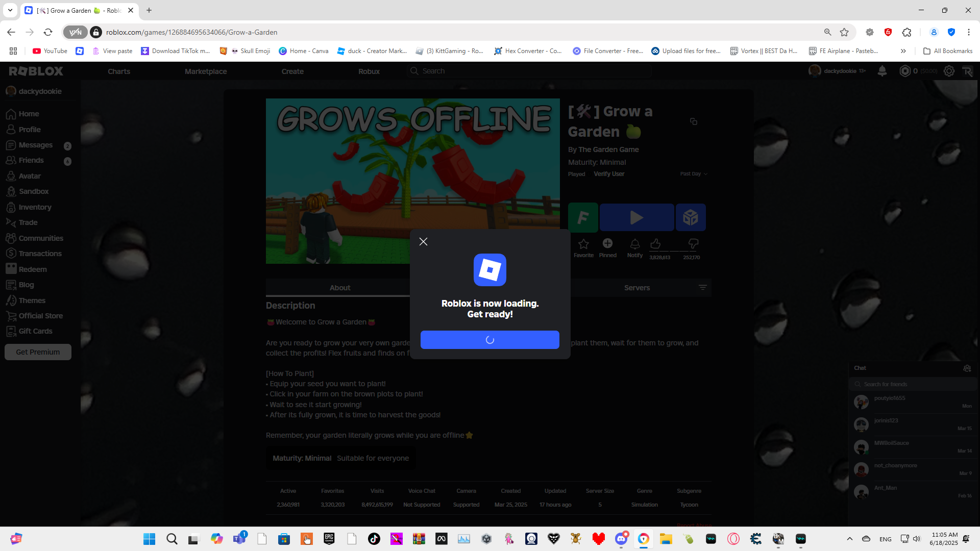
Task: Switch to the Servers tab
Action: click(637, 288)
